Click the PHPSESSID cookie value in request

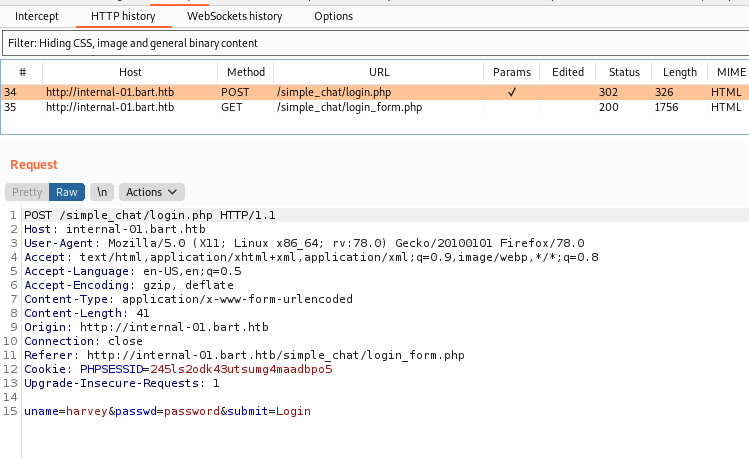click(x=241, y=369)
